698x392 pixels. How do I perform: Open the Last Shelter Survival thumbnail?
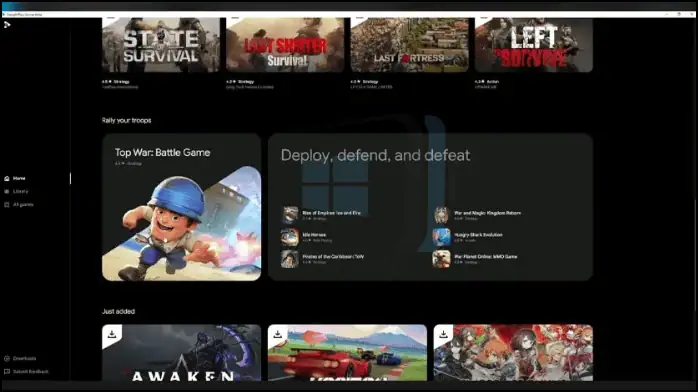point(285,44)
